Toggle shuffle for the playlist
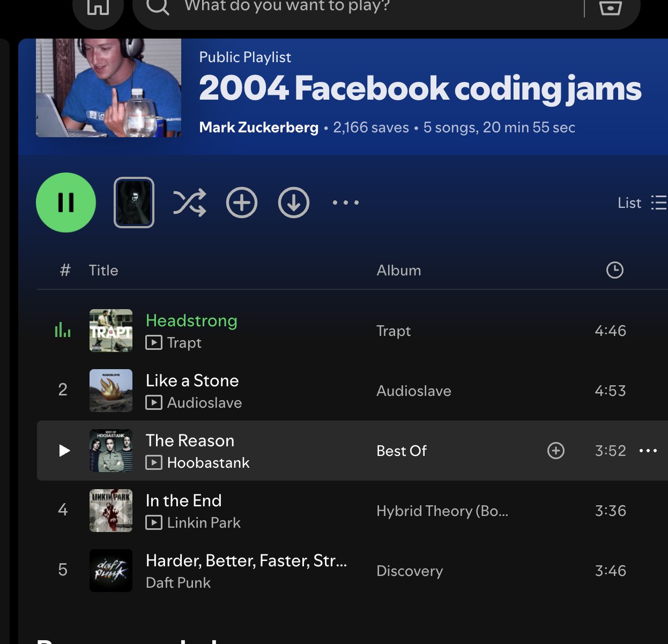 pyautogui.click(x=190, y=203)
